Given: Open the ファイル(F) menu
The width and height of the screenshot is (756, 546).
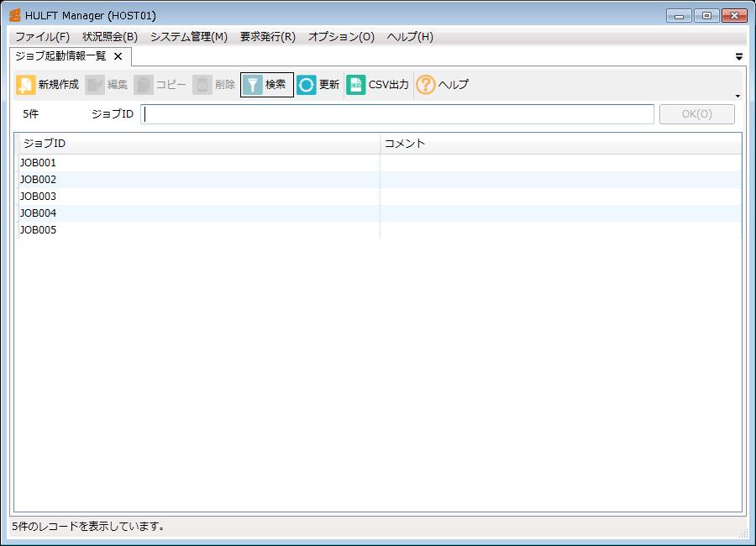Looking at the screenshot, I should tap(42, 37).
